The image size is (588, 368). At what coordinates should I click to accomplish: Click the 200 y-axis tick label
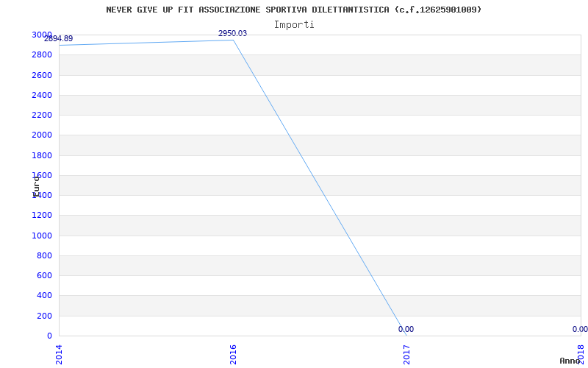point(45,316)
